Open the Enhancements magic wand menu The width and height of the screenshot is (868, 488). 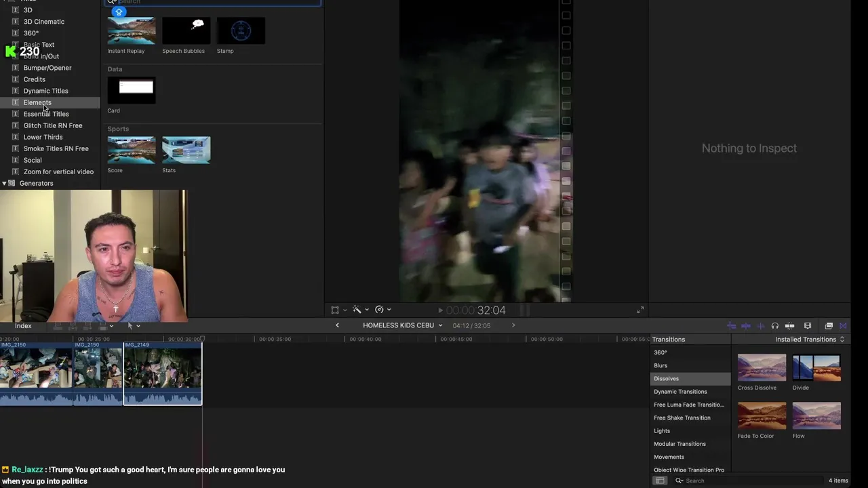pyautogui.click(x=360, y=310)
